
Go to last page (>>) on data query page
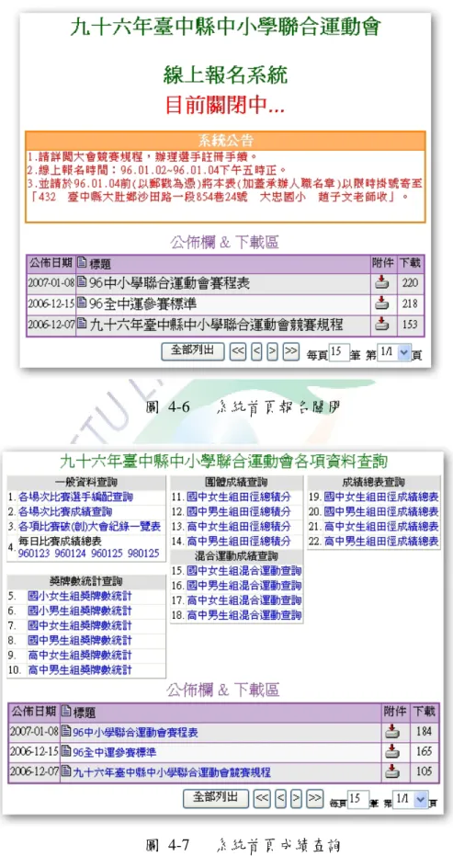[x=315, y=798]
